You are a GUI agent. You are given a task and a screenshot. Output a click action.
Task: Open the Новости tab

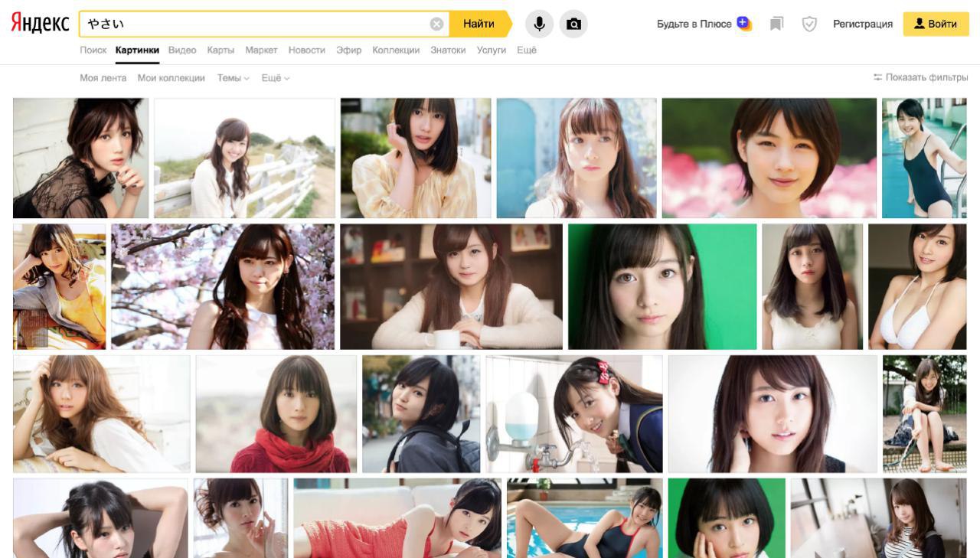tap(306, 50)
